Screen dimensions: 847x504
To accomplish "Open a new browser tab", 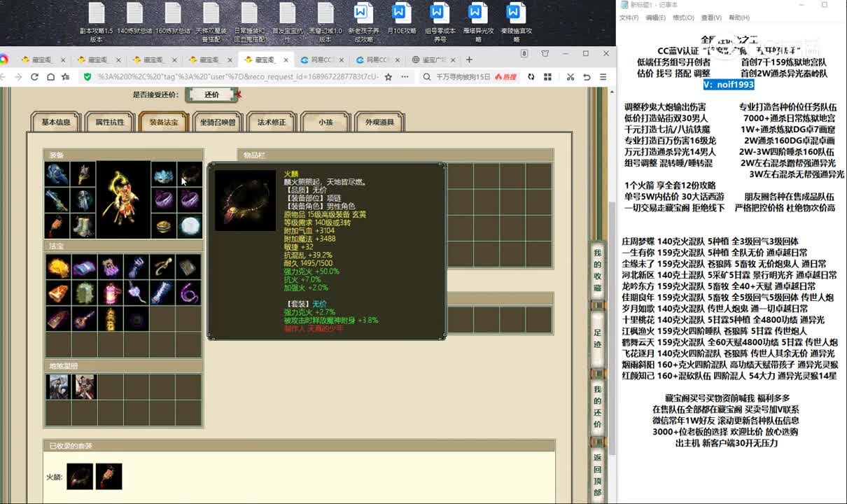I will pyautogui.click(x=470, y=60).
